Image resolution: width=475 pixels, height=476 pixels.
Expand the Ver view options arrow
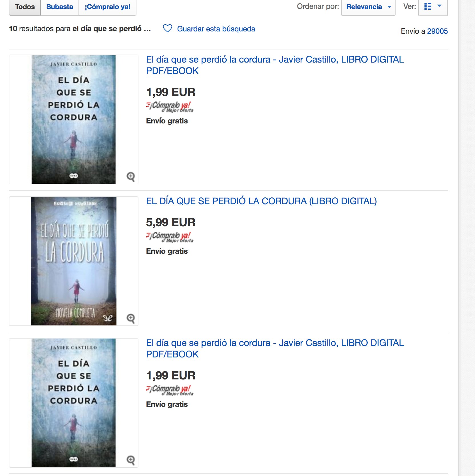(440, 6)
